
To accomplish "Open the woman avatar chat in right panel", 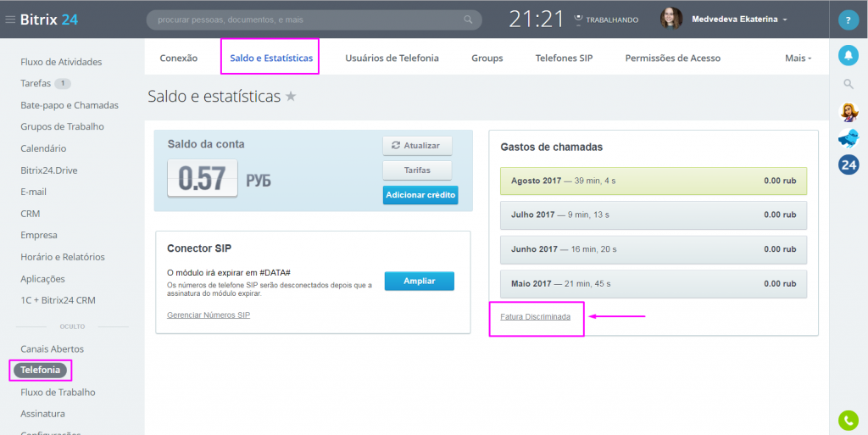I will [848, 112].
